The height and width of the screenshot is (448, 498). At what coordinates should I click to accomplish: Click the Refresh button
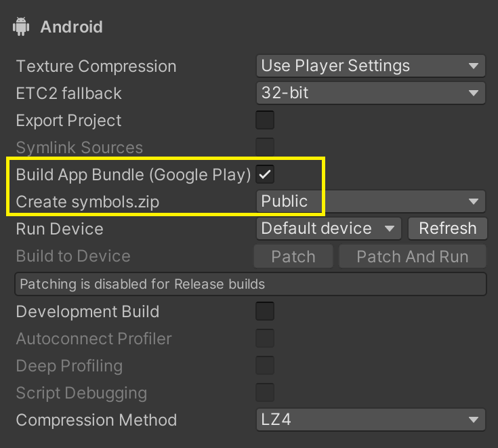tap(447, 228)
